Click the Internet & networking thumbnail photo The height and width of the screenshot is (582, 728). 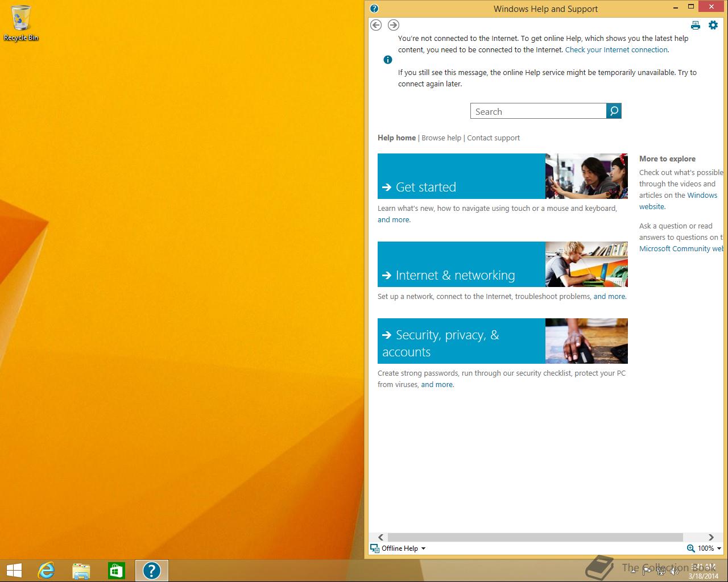(586, 264)
